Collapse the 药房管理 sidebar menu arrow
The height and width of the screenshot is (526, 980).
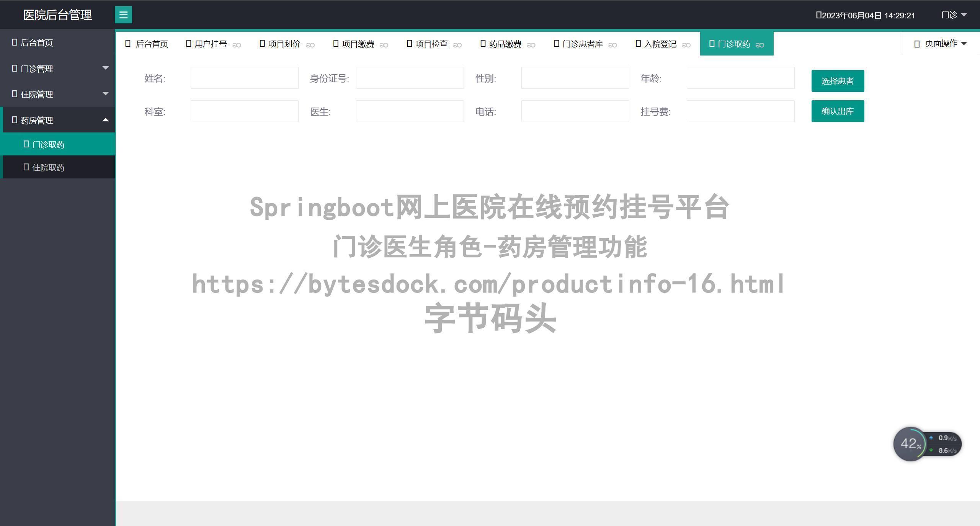tap(106, 120)
